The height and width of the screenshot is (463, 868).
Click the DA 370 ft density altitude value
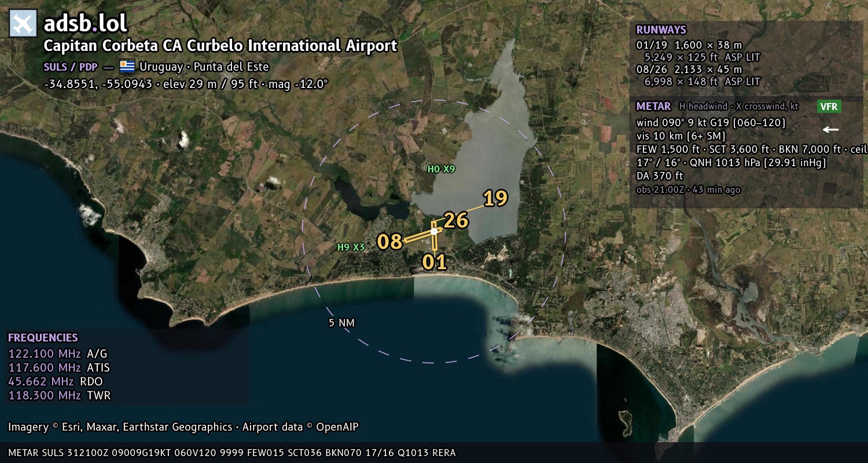(x=660, y=176)
